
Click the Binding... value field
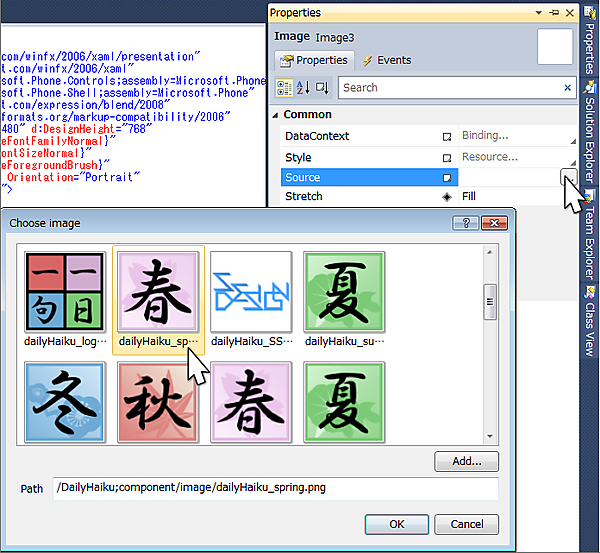point(518,135)
